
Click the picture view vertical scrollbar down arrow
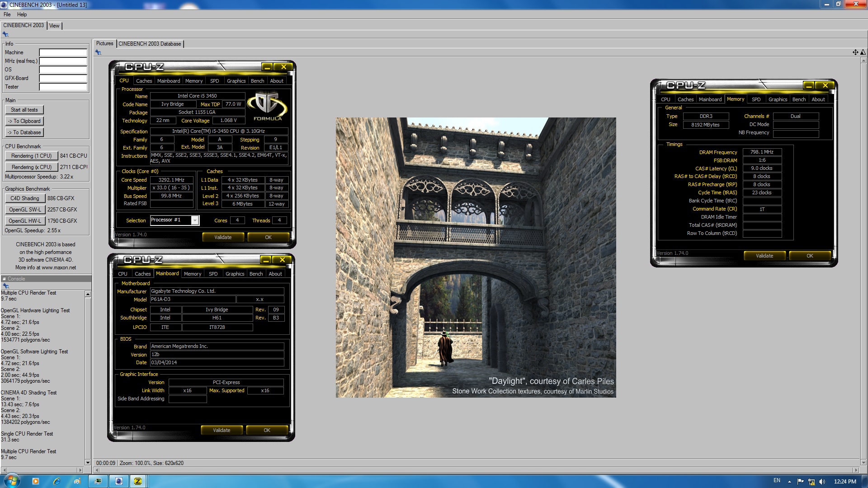(x=863, y=463)
